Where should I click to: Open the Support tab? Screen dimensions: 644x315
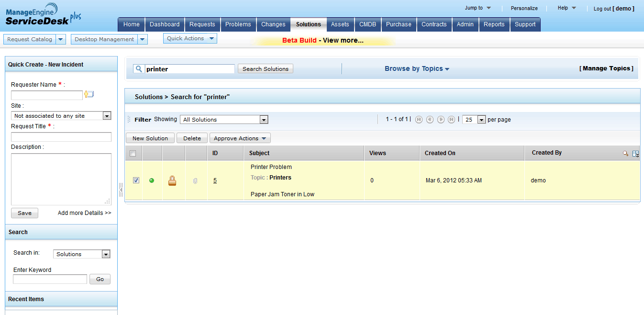(x=525, y=24)
